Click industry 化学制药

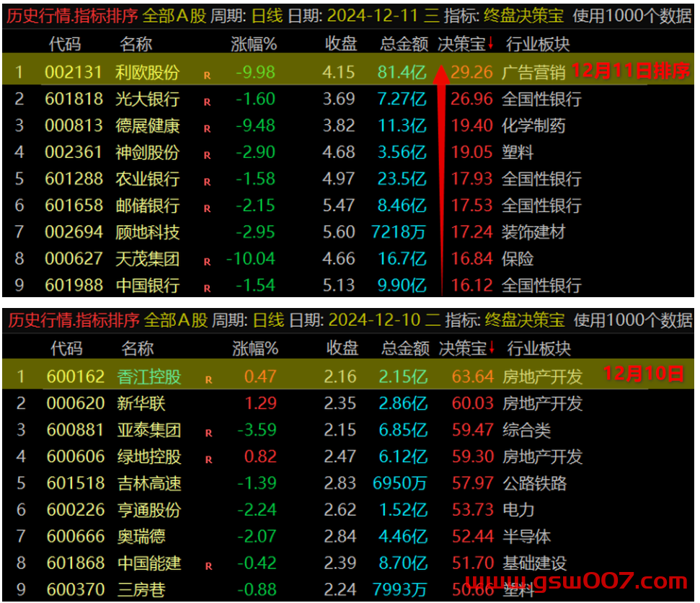pyautogui.click(x=533, y=126)
